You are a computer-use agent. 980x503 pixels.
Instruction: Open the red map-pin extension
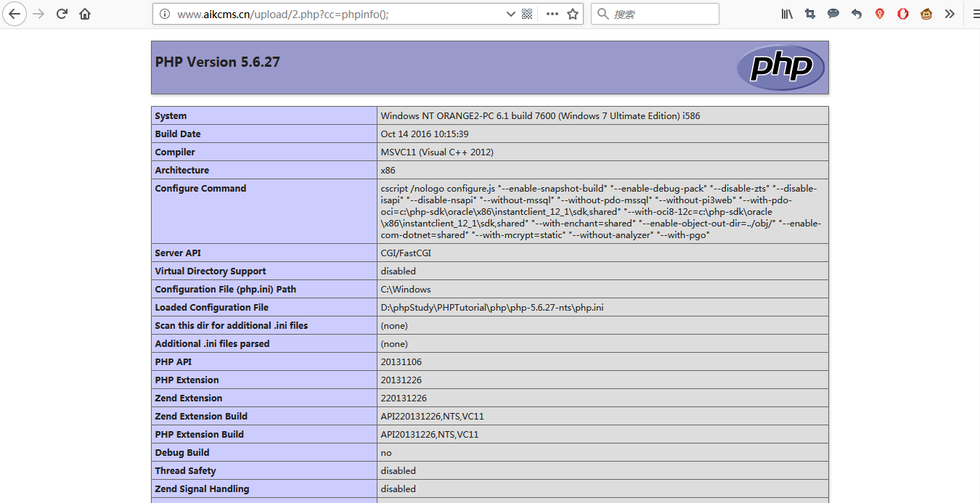click(x=880, y=14)
